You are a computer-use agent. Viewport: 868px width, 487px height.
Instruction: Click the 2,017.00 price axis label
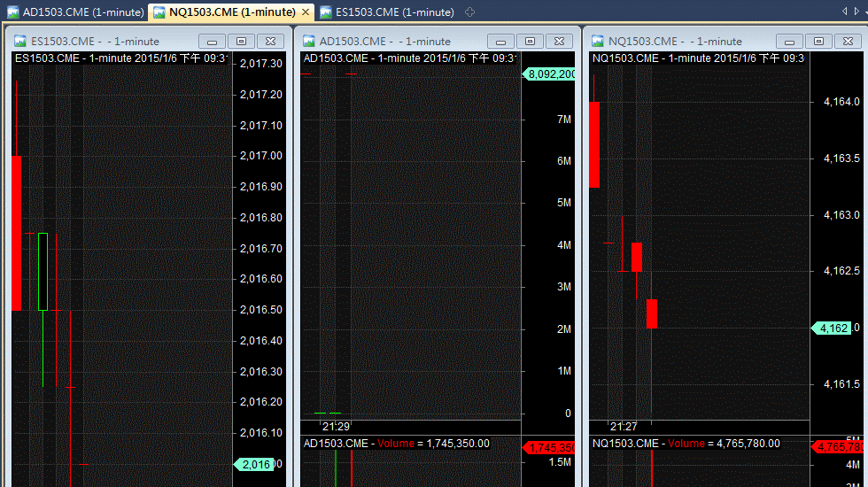(x=260, y=156)
